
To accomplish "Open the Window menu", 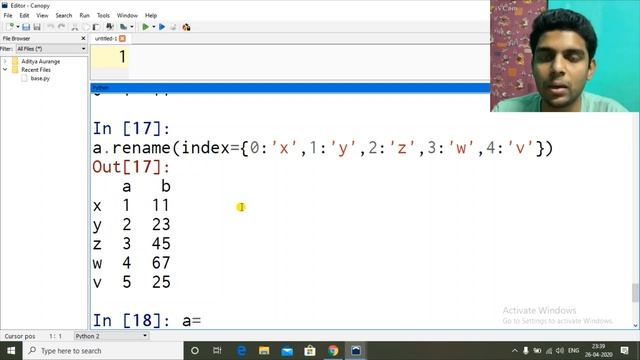I will coord(127,16).
